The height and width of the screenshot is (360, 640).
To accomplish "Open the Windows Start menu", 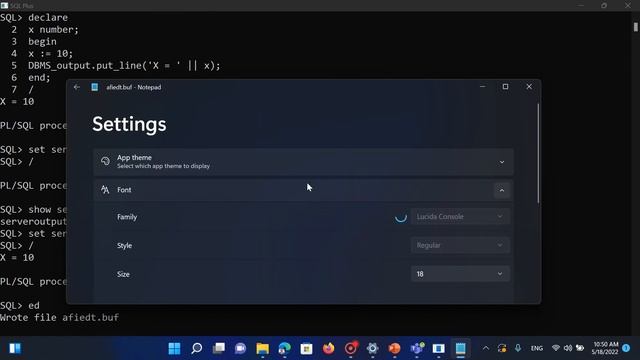I will click(x=174, y=348).
